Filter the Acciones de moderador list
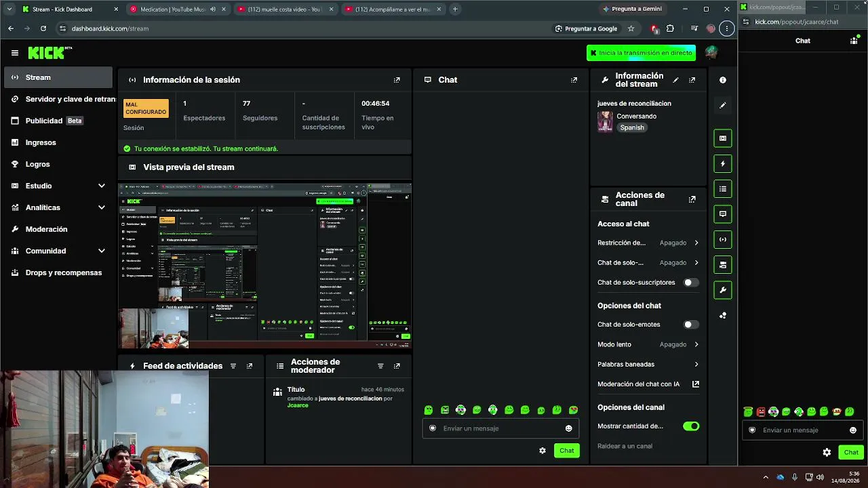The width and height of the screenshot is (868, 488). tap(380, 366)
